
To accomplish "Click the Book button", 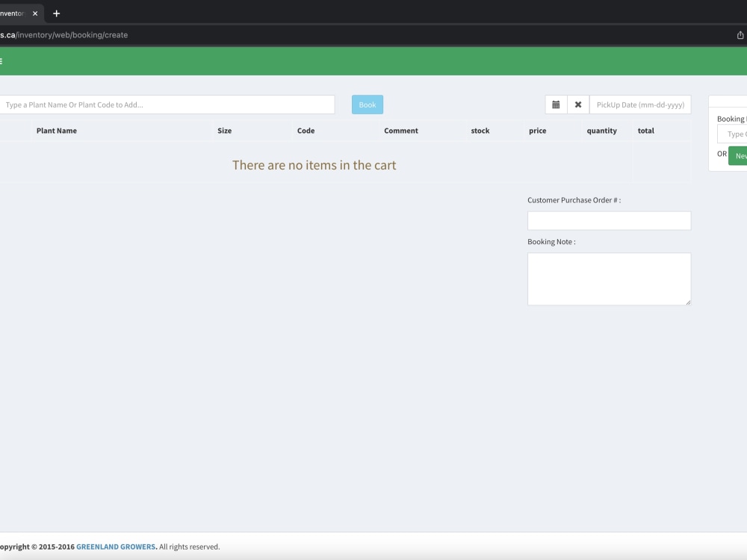I will 368,105.
